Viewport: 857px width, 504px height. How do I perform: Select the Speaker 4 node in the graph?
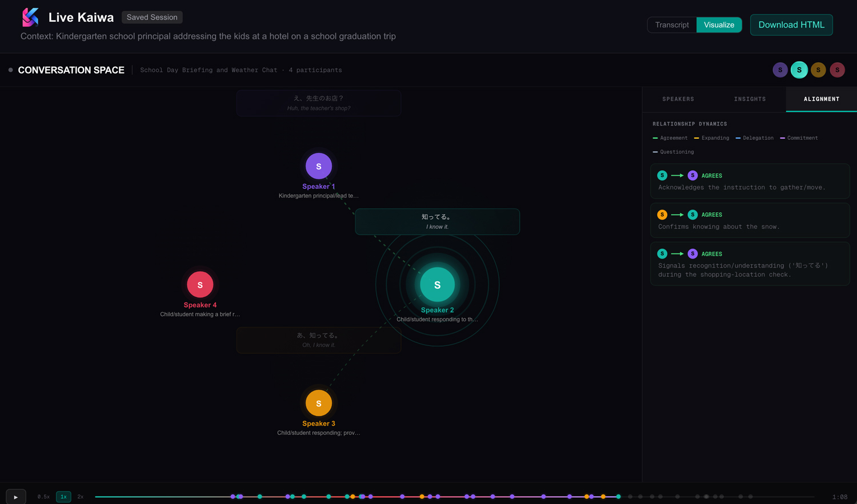pos(200,284)
